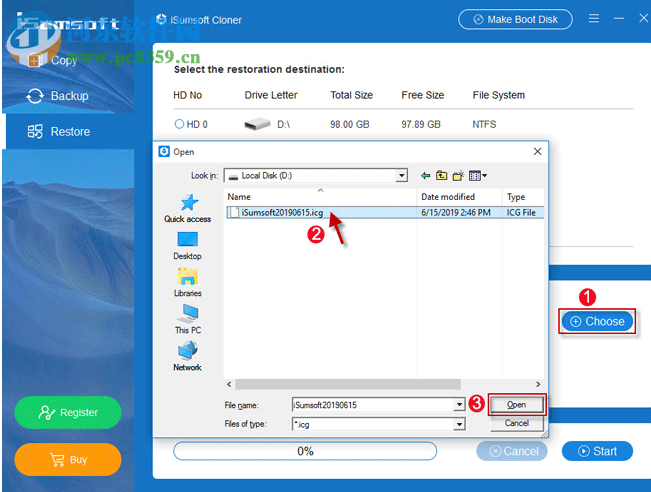Screen dimensions: 651x492
Task: Click the Make Boot Disk button
Action: tap(515, 20)
